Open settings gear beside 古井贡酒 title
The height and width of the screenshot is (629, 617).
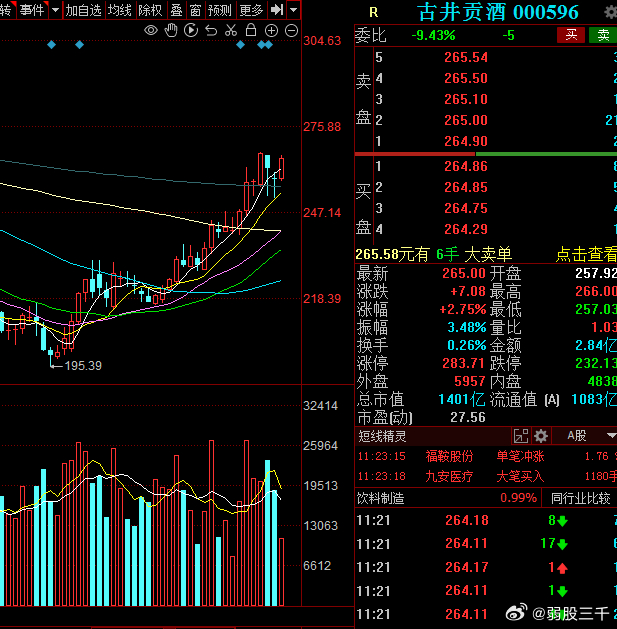[611, 12]
